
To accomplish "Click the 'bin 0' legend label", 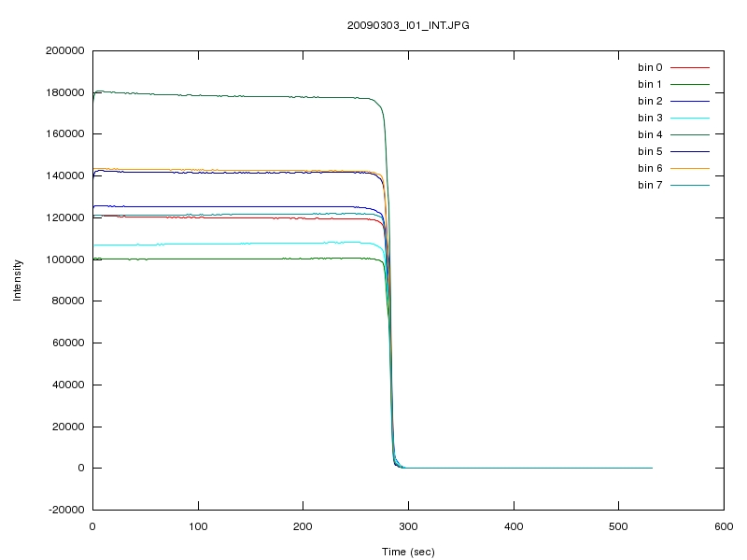I will click(x=650, y=67).
